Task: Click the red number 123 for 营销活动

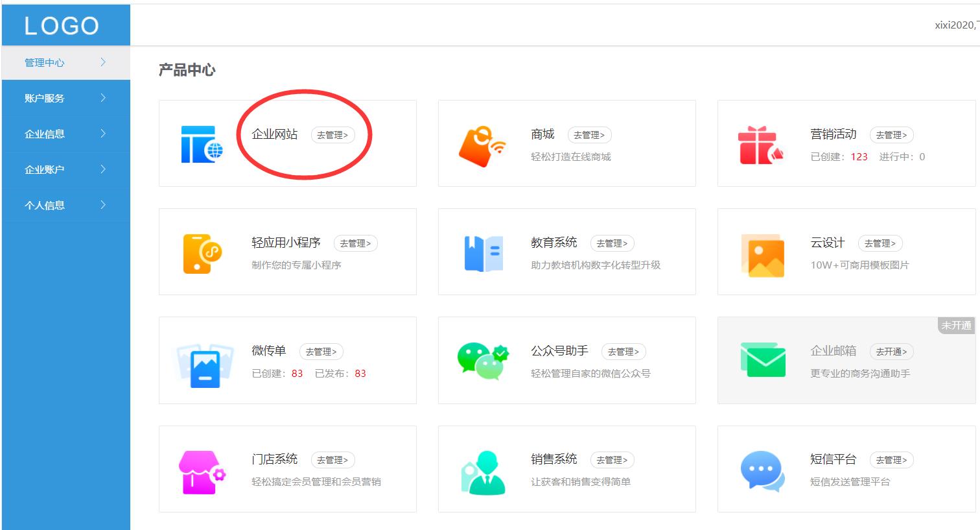Action: [859, 156]
